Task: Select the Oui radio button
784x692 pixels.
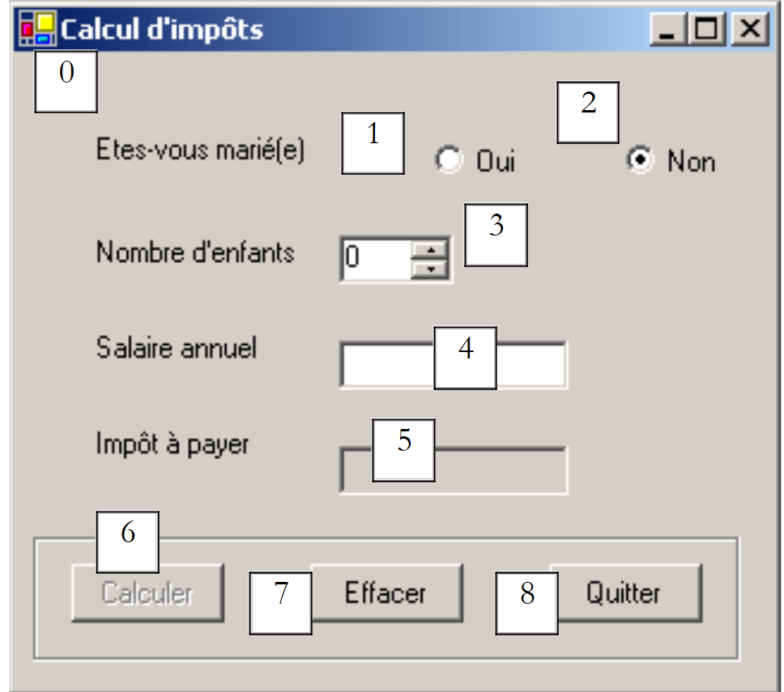Action: coord(448,160)
